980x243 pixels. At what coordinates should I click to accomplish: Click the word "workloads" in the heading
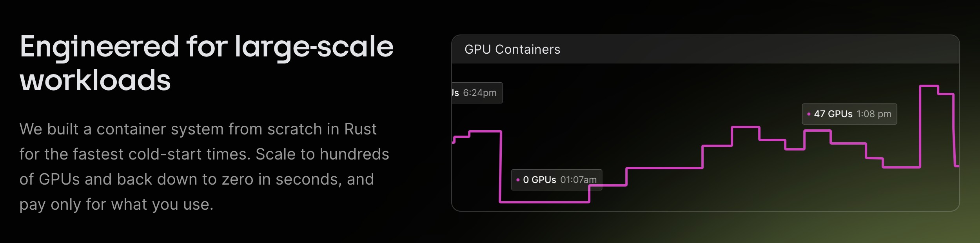click(95, 80)
